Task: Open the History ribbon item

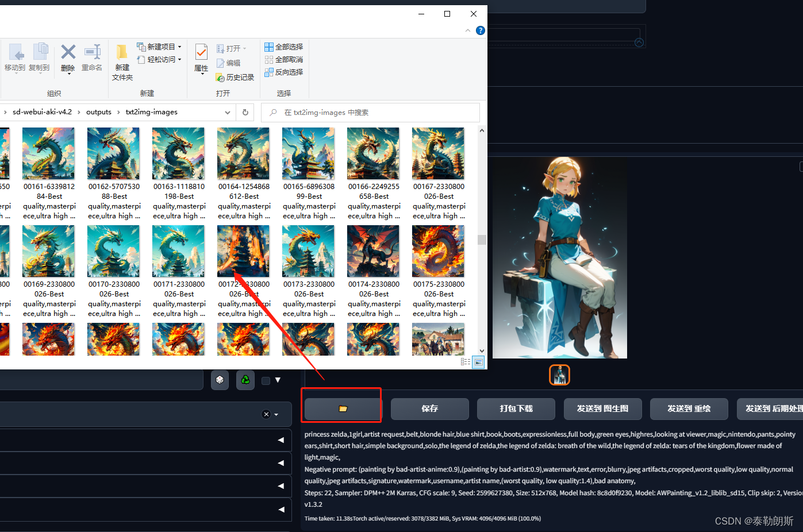Action: pyautogui.click(x=235, y=77)
